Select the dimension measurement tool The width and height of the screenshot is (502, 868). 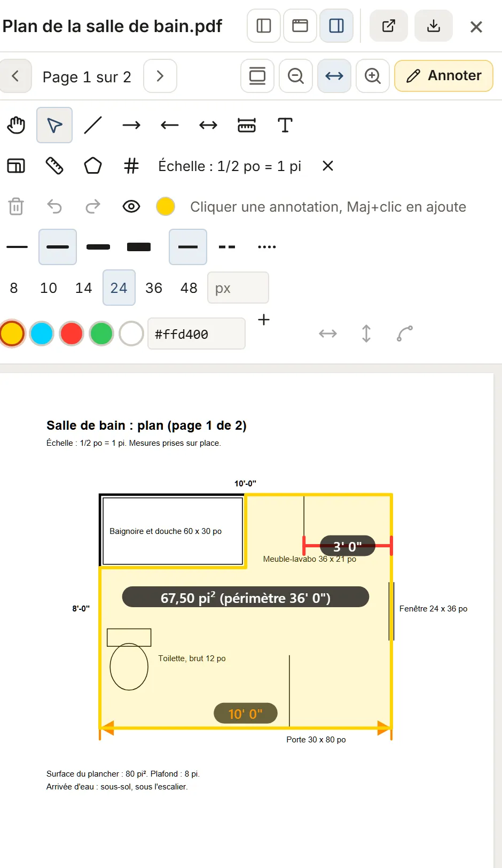(247, 125)
